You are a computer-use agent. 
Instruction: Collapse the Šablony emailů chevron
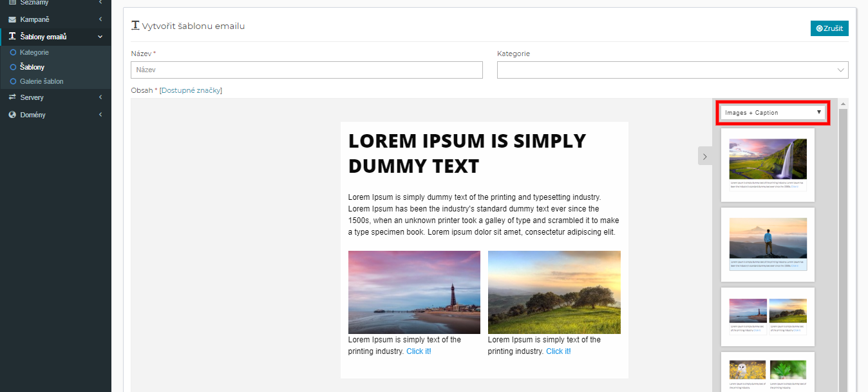100,37
